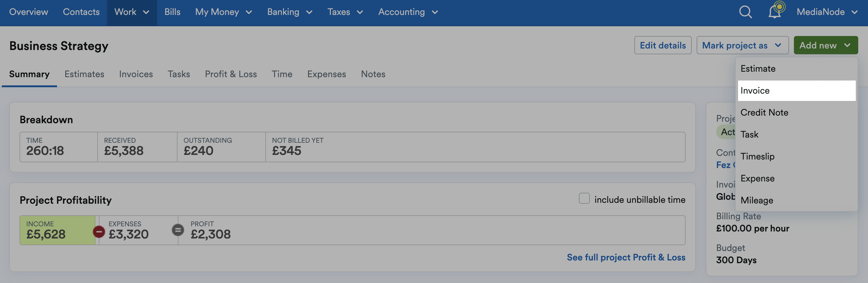Expand the Banking dropdown
The height and width of the screenshot is (283, 868).
point(290,12)
